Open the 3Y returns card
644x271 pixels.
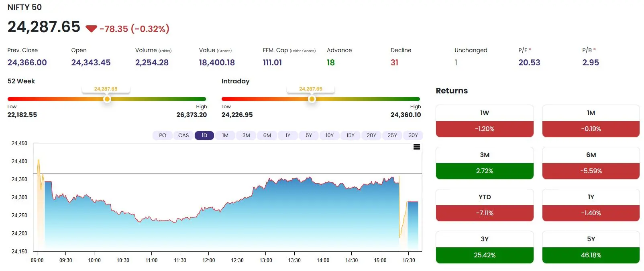[x=485, y=247]
